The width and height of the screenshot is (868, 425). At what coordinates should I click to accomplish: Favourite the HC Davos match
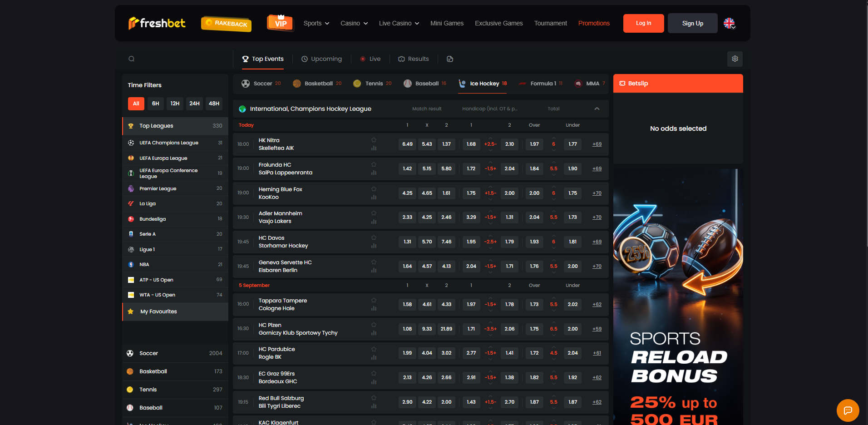[374, 237]
